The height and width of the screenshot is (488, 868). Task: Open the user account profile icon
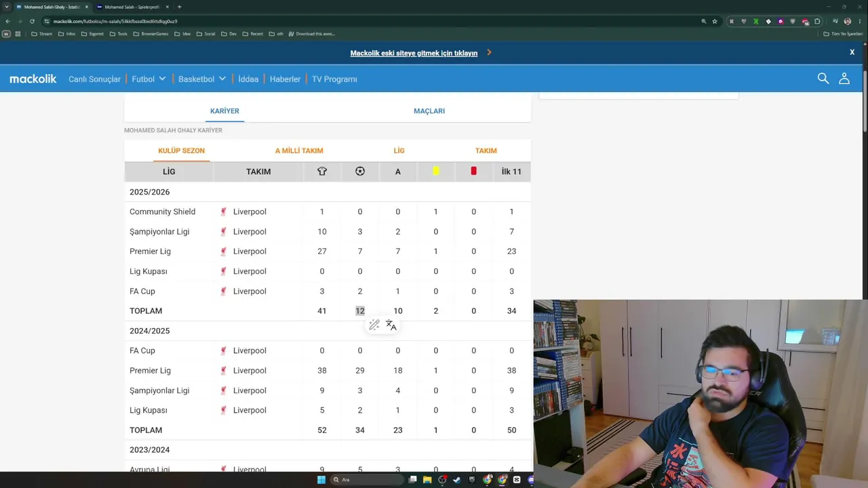(x=844, y=79)
